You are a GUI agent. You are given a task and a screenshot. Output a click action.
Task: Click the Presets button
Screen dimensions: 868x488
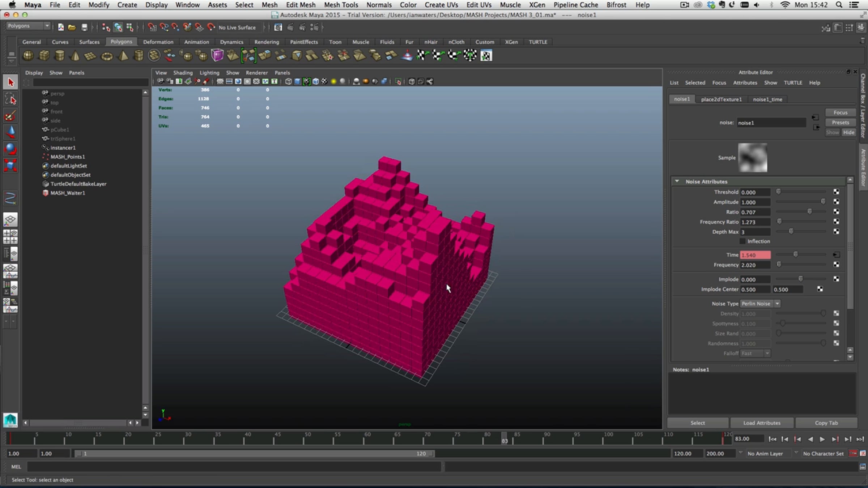pyautogui.click(x=840, y=123)
